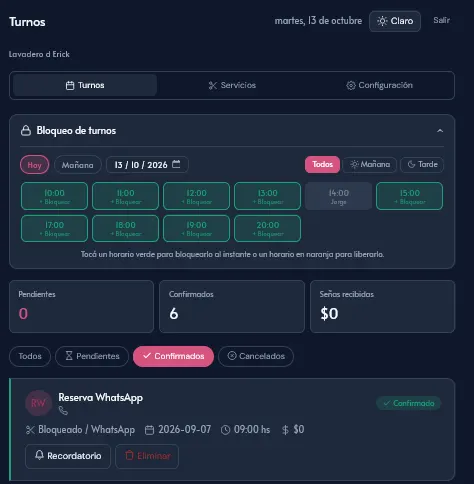Open the Turnos tab
The width and height of the screenshot is (474, 484).
(85, 85)
